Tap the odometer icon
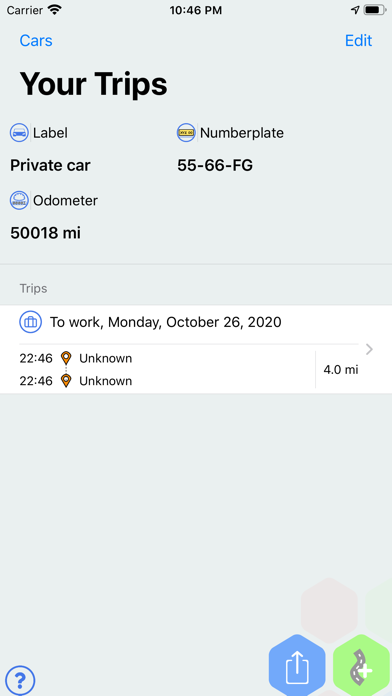This screenshot has width=392, height=696. [19, 201]
